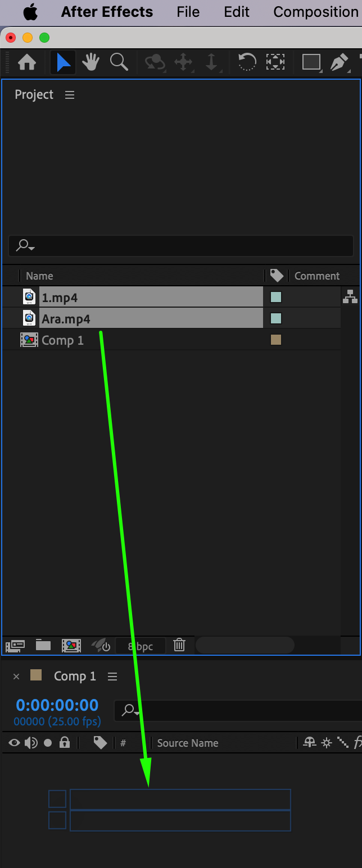Toggle the audio speaker column header
362x868 pixels.
pos(31,743)
